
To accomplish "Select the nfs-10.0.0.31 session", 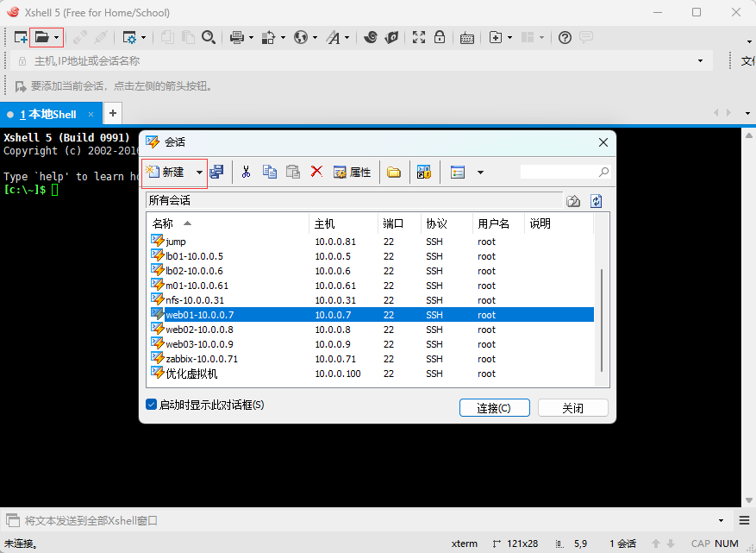I will tap(372, 300).
